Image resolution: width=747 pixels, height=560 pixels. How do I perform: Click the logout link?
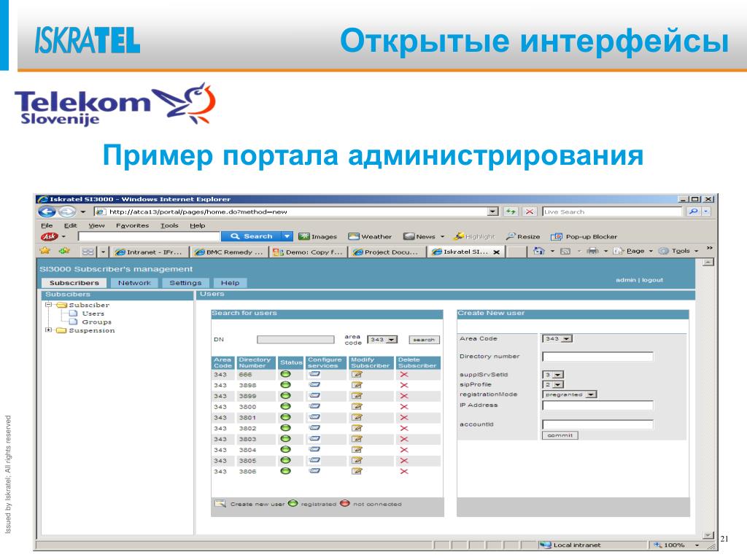click(652, 280)
